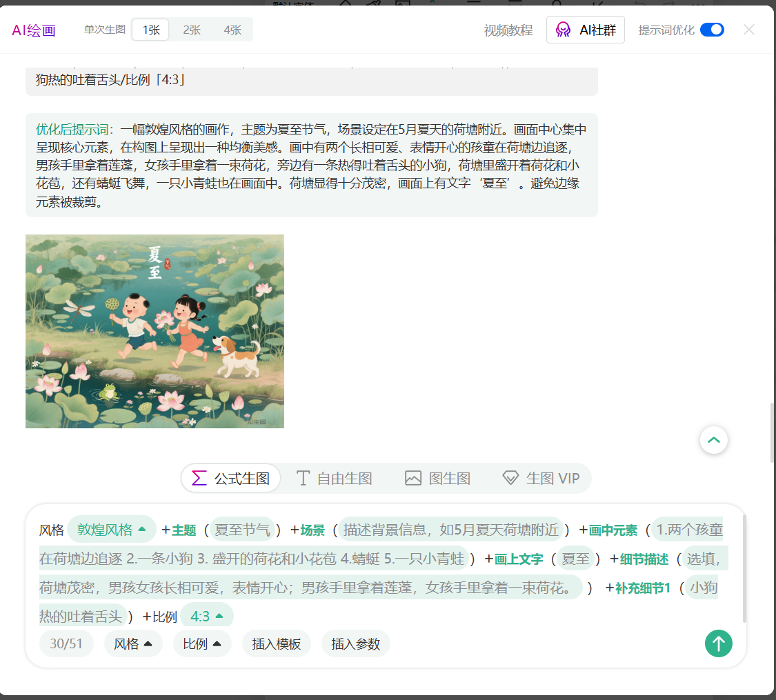The image size is (776, 700).
Task: Click the picture icon for 图生图
Action: click(413, 478)
